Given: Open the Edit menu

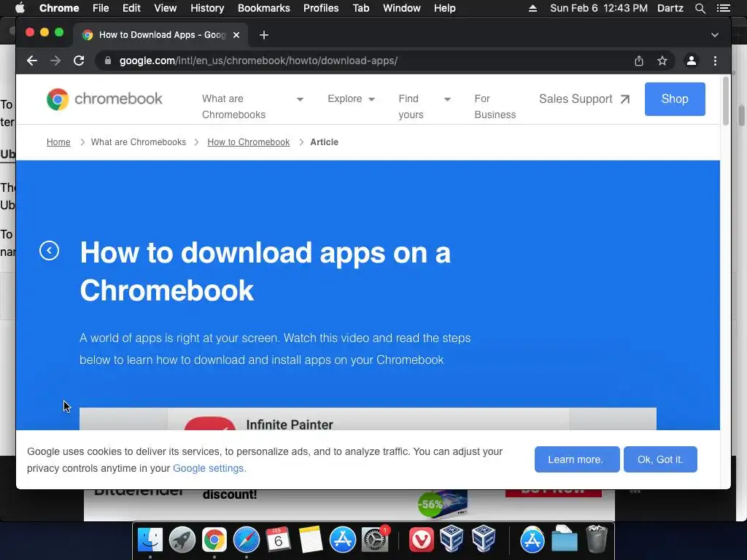Looking at the screenshot, I should pos(131,8).
